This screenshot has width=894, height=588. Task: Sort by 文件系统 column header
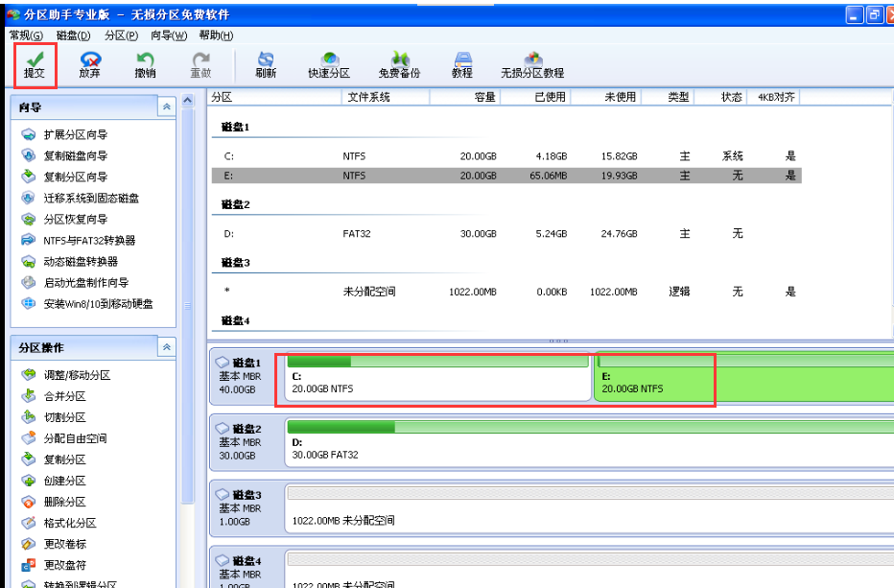[386, 97]
